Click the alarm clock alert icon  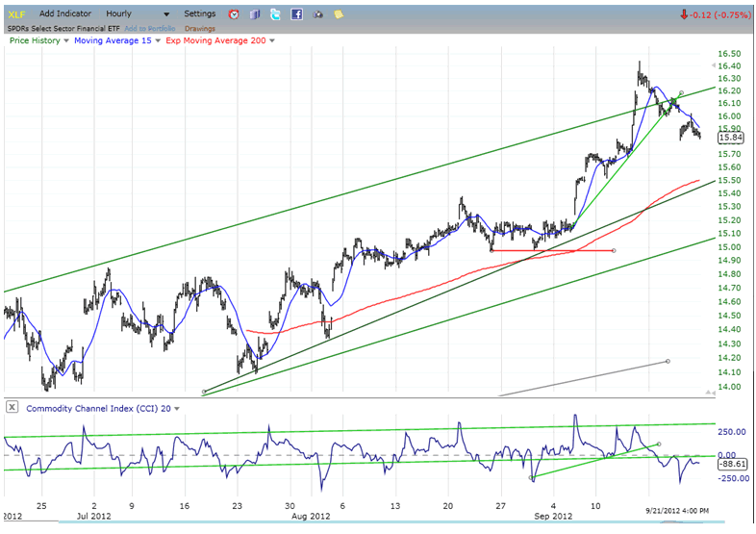point(234,14)
